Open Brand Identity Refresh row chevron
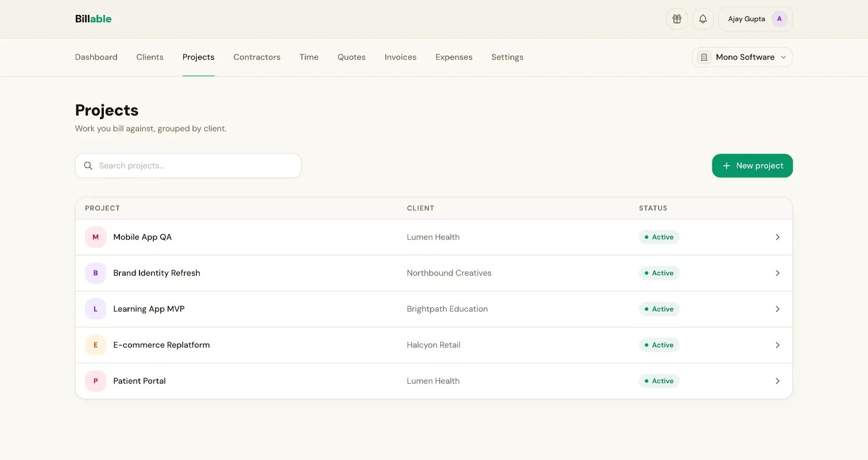This screenshot has height=460, width=868. [x=777, y=273]
